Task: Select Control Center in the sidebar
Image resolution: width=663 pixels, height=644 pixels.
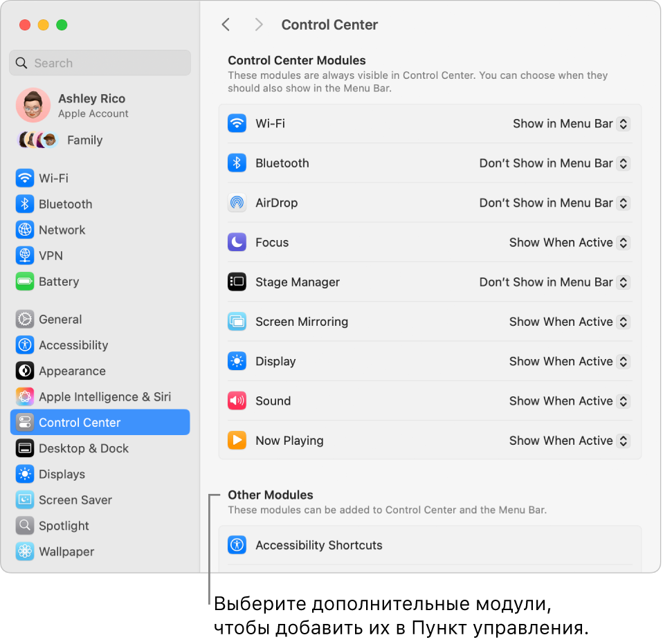Action: (100, 422)
